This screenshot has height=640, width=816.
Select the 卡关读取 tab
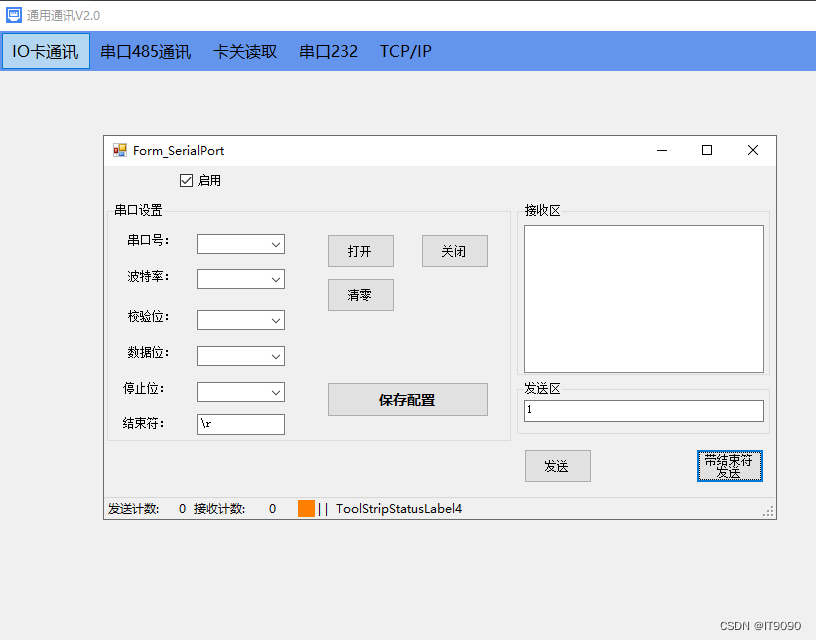pos(245,51)
